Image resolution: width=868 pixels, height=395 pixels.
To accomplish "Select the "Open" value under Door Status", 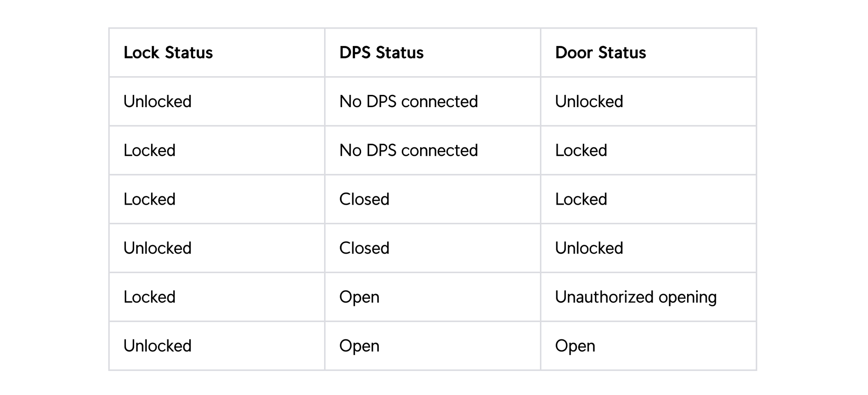I will (575, 346).
